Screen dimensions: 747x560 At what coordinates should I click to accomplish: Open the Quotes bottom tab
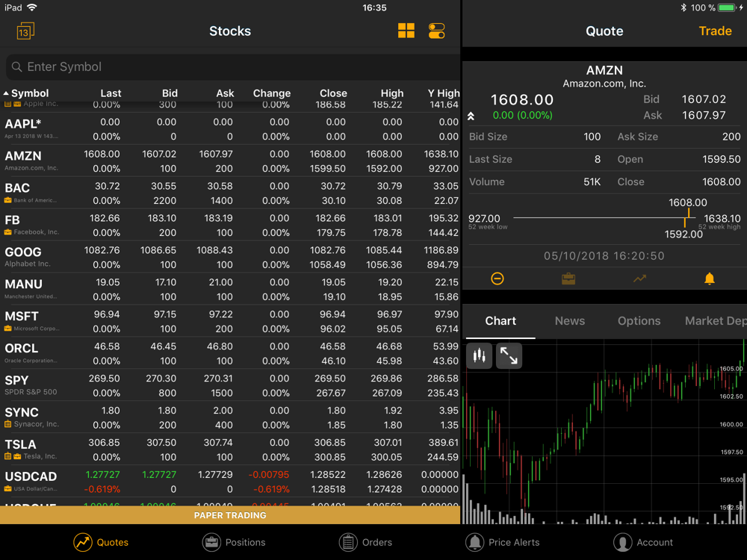(101, 542)
